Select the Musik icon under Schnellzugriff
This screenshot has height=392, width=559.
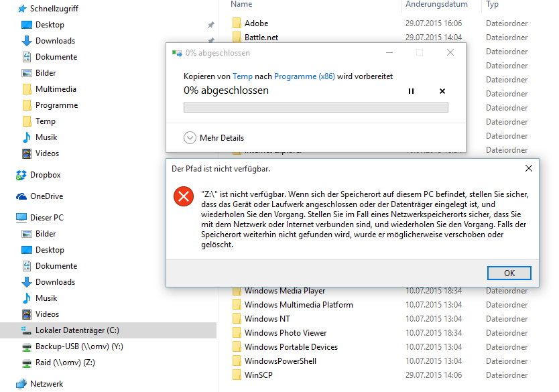point(27,137)
